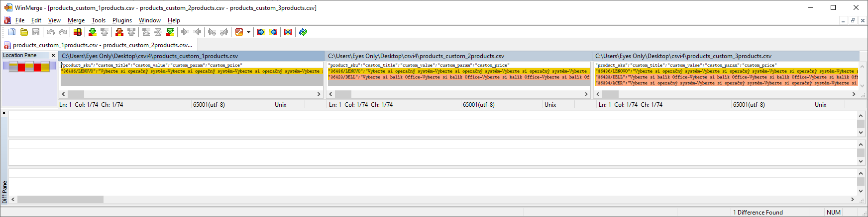Screen dimensions: 868x217
Task: Click the New document toolbar icon
Action: pyautogui.click(x=12, y=32)
